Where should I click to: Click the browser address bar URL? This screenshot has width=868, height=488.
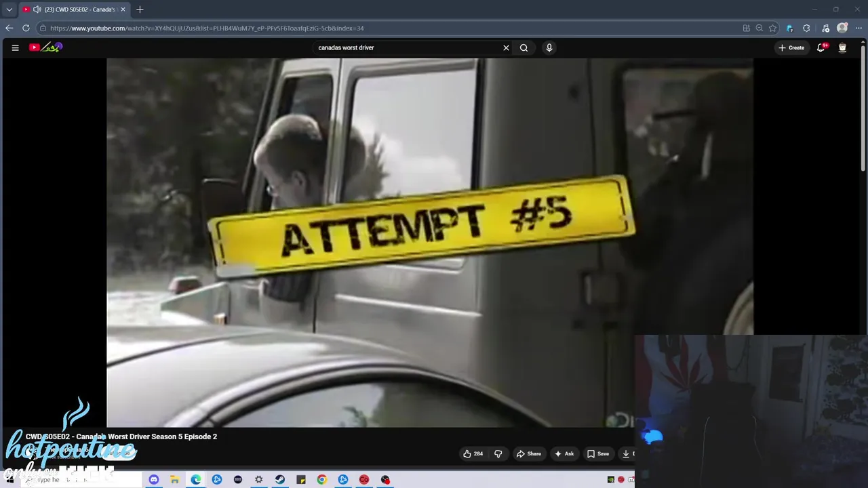(x=207, y=28)
